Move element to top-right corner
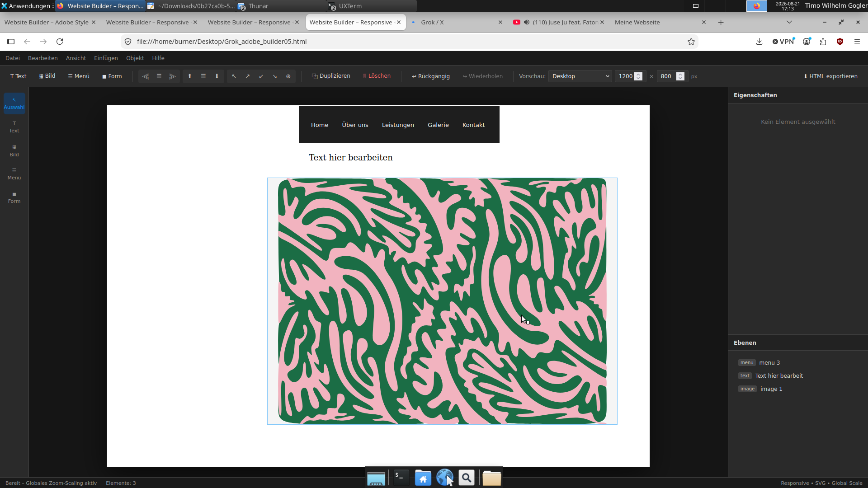The width and height of the screenshot is (868, 488). point(248,76)
